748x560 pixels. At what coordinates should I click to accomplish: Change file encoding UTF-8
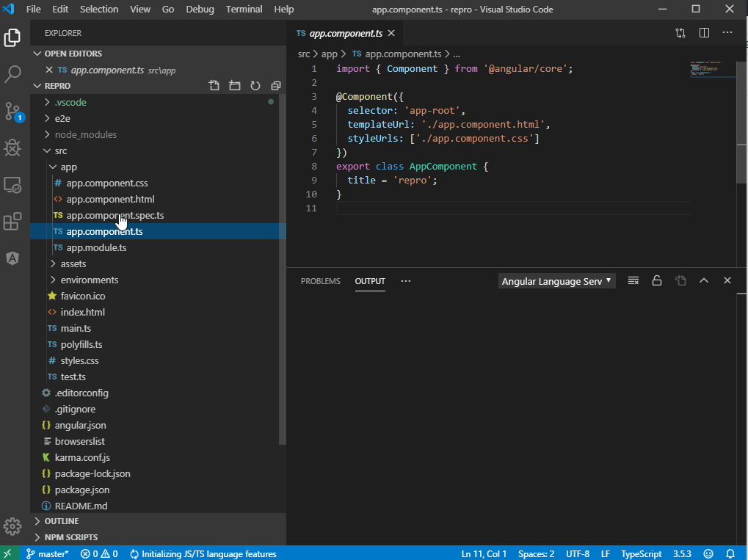pyautogui.click(x=578, y=554)
